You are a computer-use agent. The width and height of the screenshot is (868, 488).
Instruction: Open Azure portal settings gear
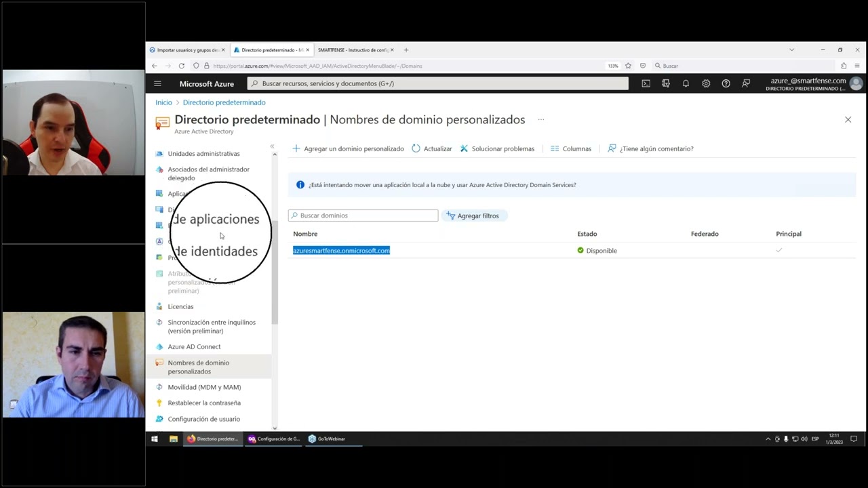click(x=706, y=83)
